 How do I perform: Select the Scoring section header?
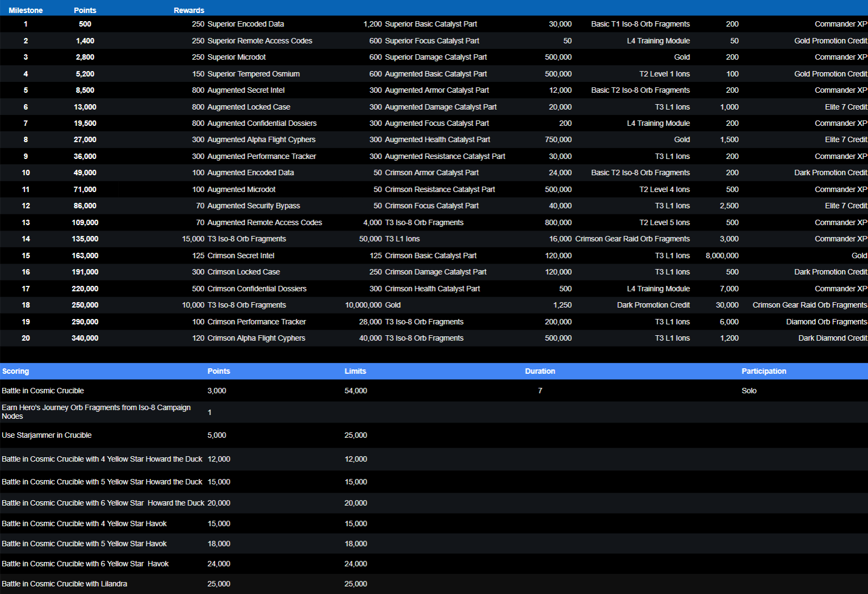[16, 371]
